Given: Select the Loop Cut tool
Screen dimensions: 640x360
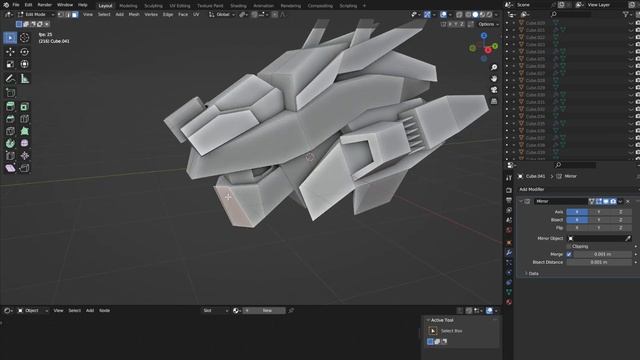Looking at the screenshot, I should pos(24,119).
